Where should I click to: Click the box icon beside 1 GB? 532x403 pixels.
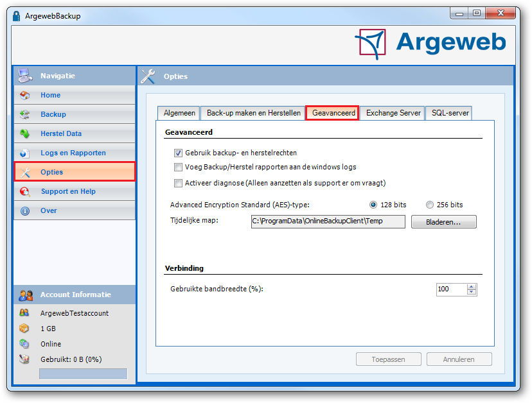coord(24,329)
